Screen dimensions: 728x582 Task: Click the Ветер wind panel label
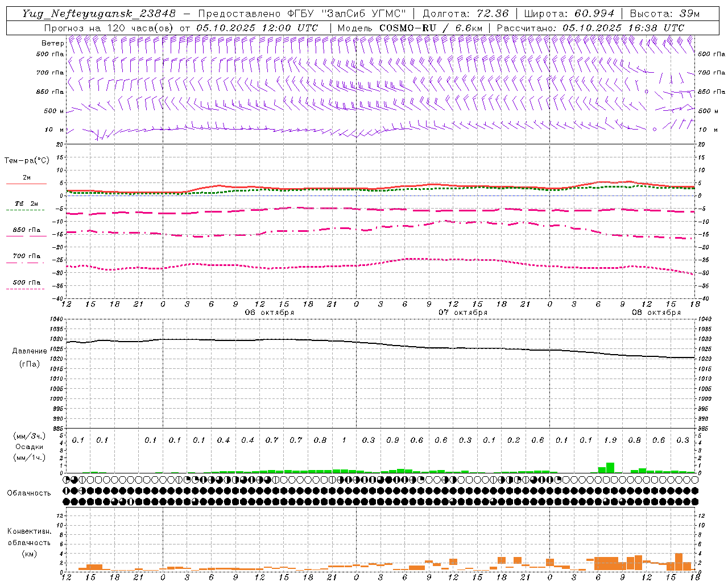(52, 43)
